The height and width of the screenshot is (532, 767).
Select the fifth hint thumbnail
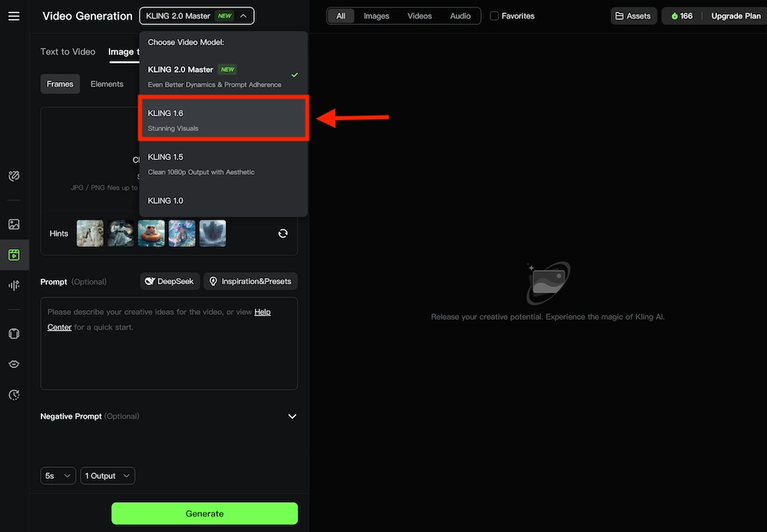213,234
